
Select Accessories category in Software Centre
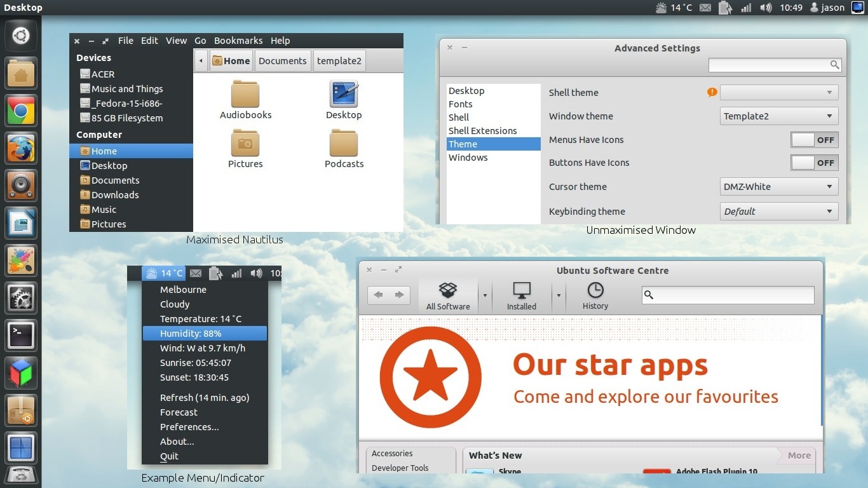tap(392, 454)
